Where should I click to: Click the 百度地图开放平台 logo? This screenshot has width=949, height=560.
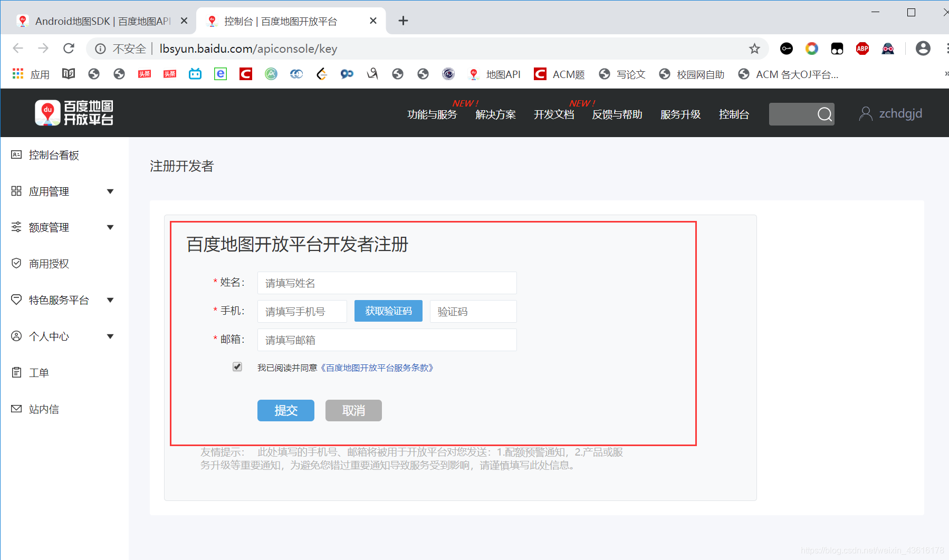(x=74, y=112)
